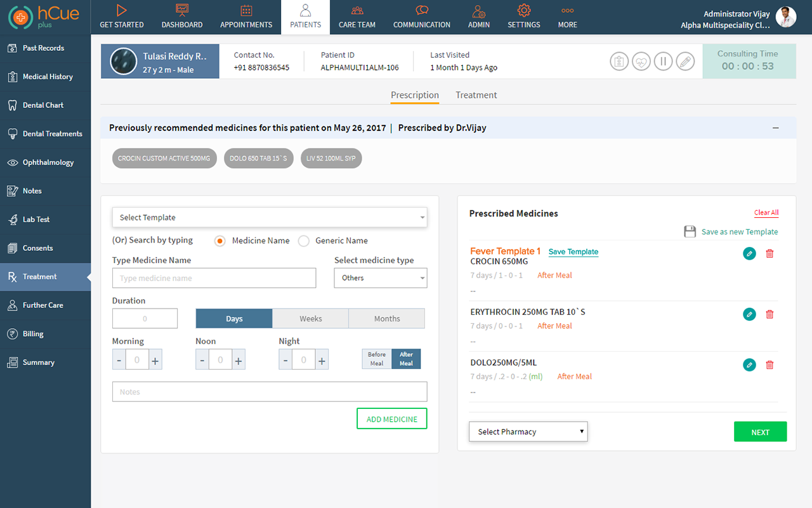Toggle the Before Meal option

[x=377, y=359]
